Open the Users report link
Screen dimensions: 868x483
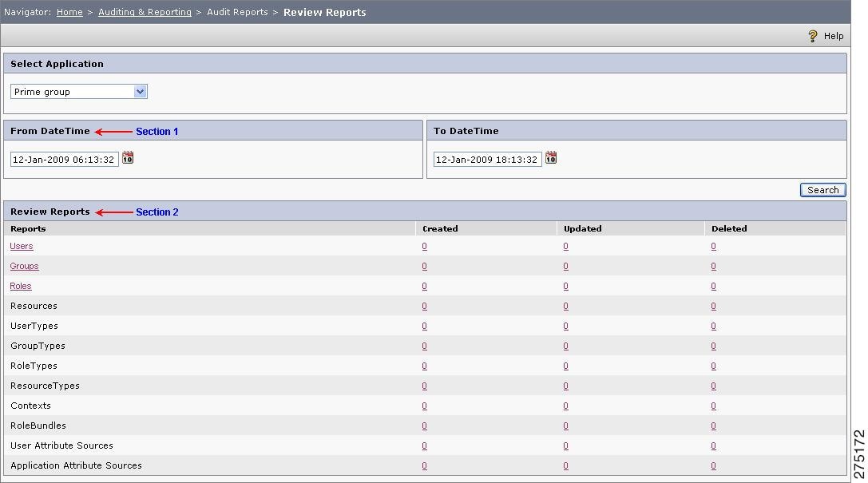pos(22,246)
